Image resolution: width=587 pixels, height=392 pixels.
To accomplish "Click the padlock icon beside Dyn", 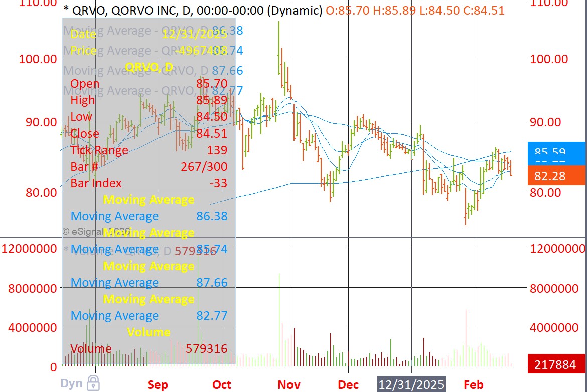I will [x=93, y=383].
